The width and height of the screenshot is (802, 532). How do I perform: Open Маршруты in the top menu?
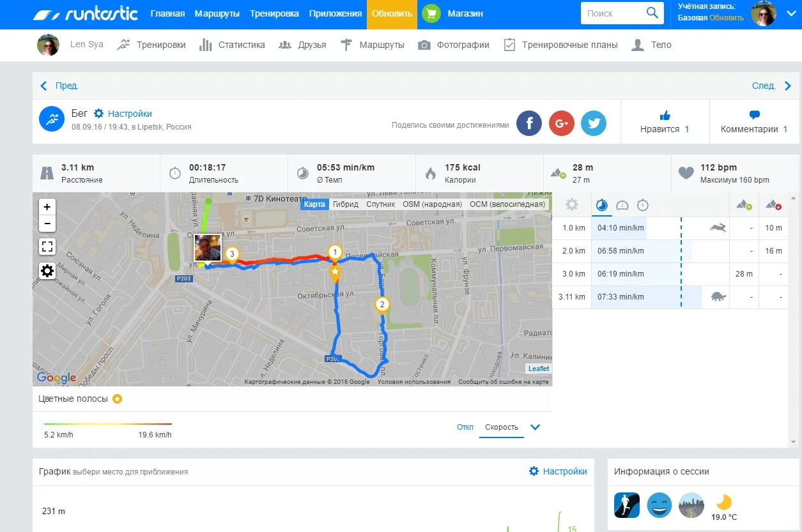click(217, 13)
